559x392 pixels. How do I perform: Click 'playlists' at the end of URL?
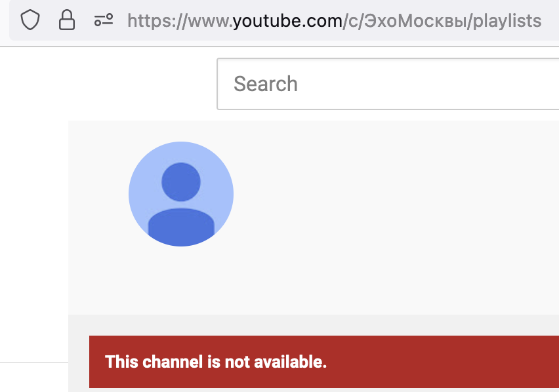click(507, 21)
